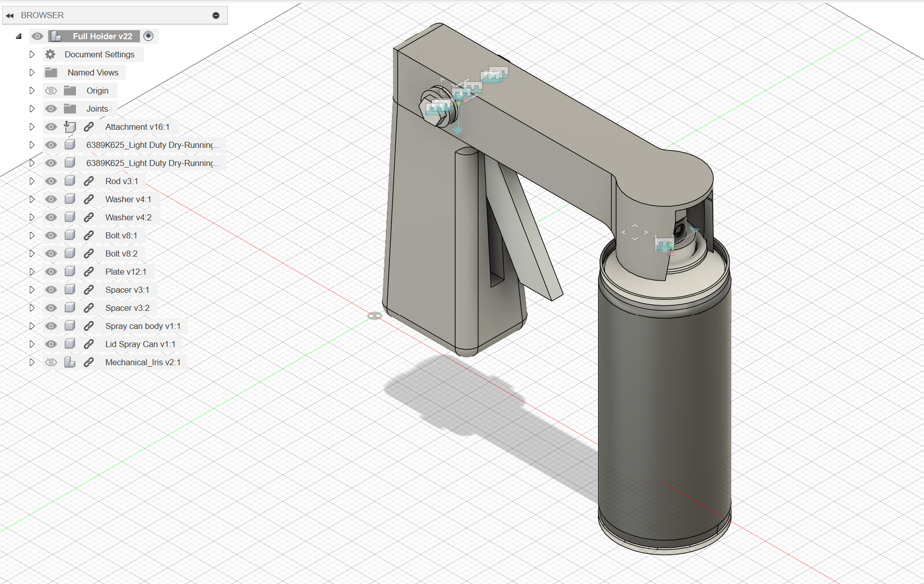Select Spacer v3:1 in the browser tree

(127, 290)
